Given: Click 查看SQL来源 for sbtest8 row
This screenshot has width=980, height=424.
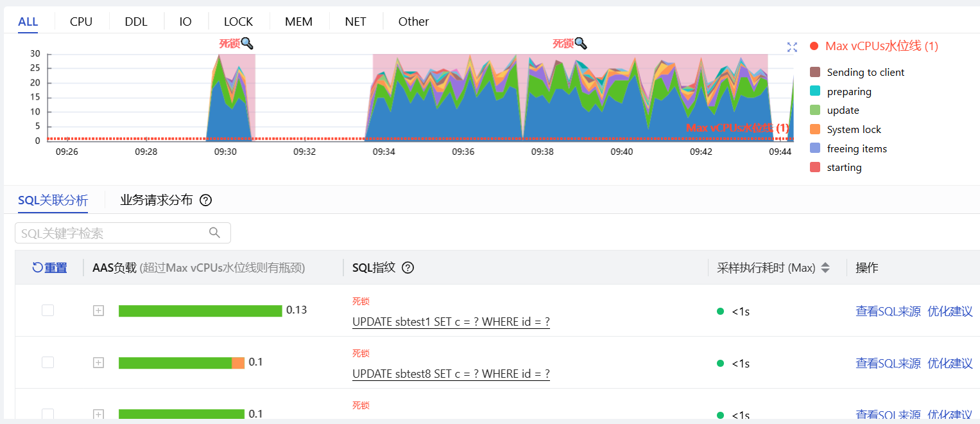Looking at the screenshot, I should (888, 364).
